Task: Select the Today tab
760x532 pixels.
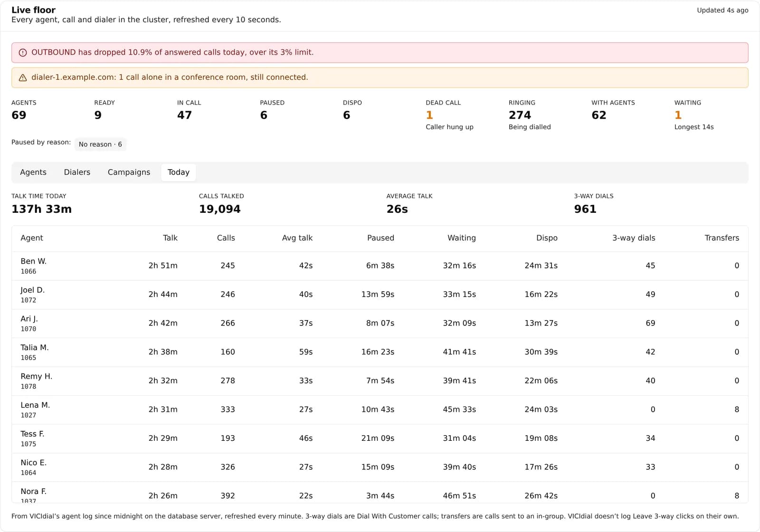Action: coord(179,172)
